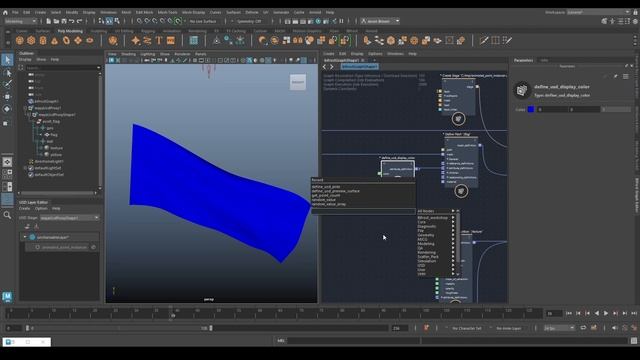The height and width of the screenshot is (360, 640).
Task: Click the redo arrow in status line
Action: [x=80, y=21]
